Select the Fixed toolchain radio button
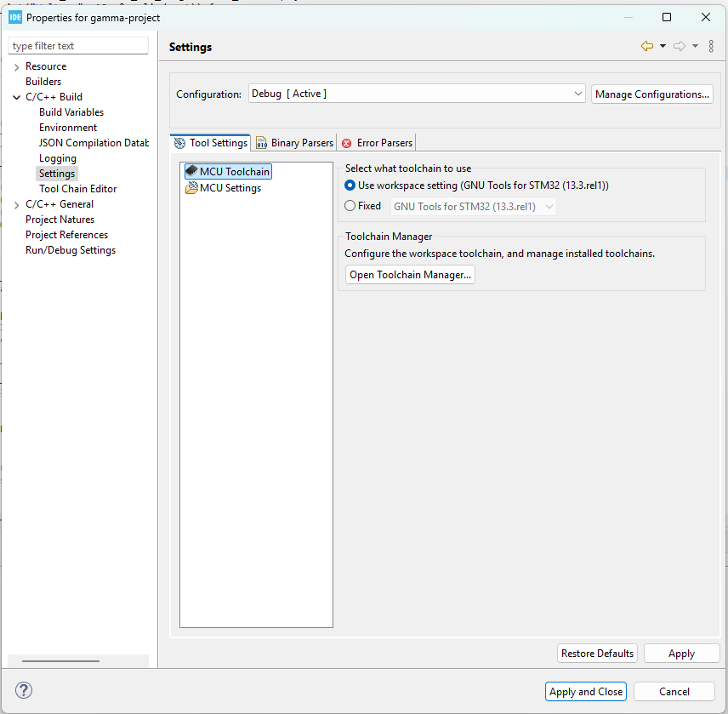728x714 pixels. pyautogui.click(x=350, y=206)
